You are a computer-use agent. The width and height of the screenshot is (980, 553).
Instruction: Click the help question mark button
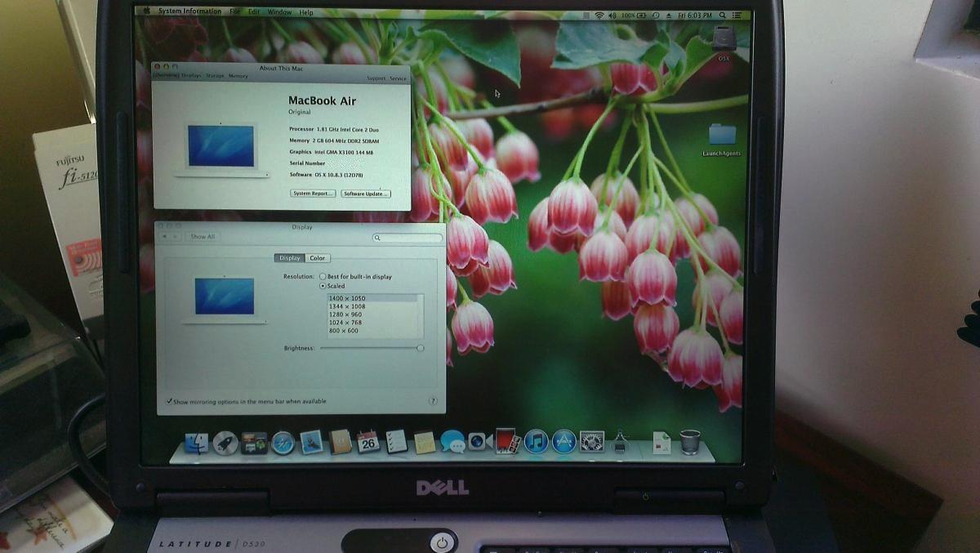(x=433, y=401)
